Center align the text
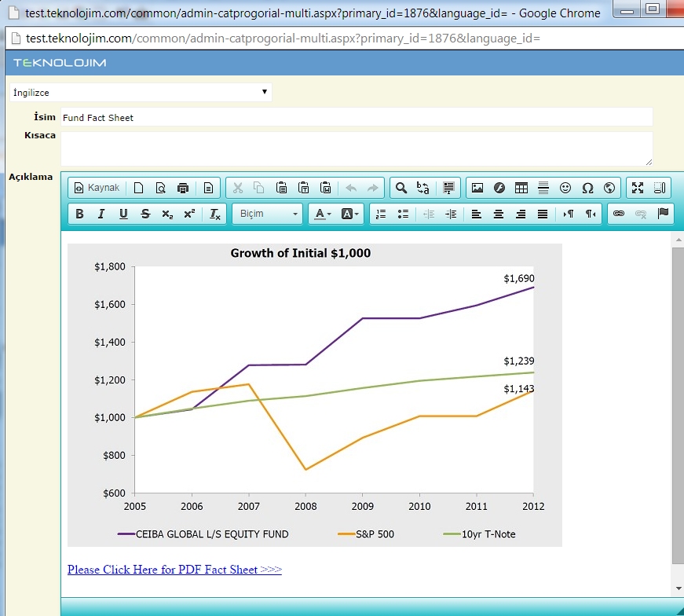Screen dimensions: 684x616 tap(498, 214)
